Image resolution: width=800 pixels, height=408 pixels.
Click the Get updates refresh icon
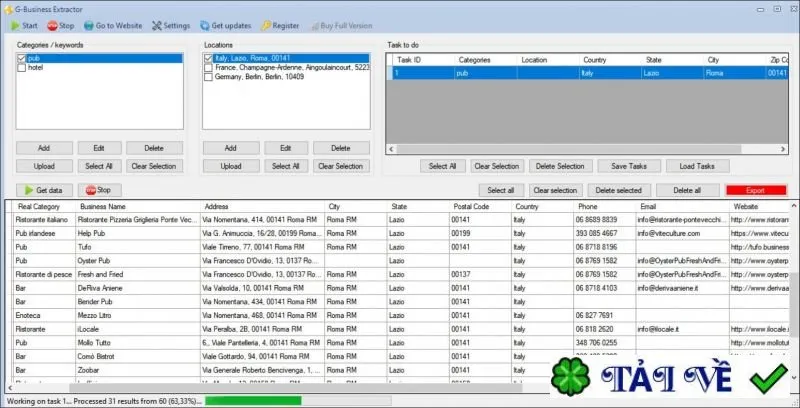(x=205, y=26)
